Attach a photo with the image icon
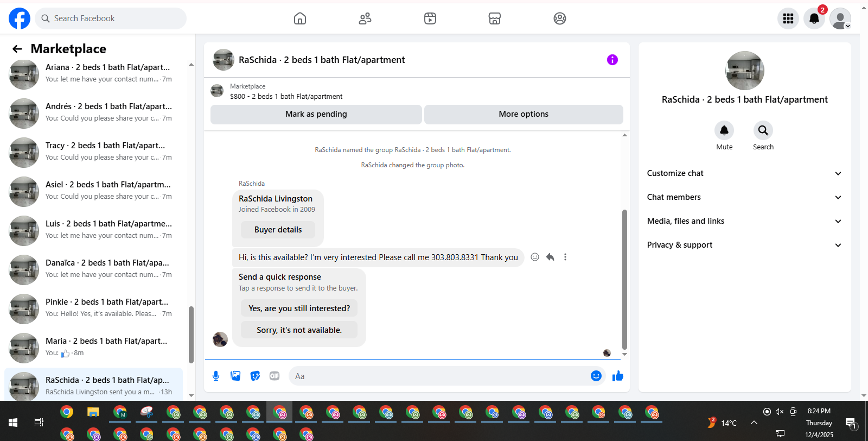The height and width of the screenshot is (441, 868). 235,376
